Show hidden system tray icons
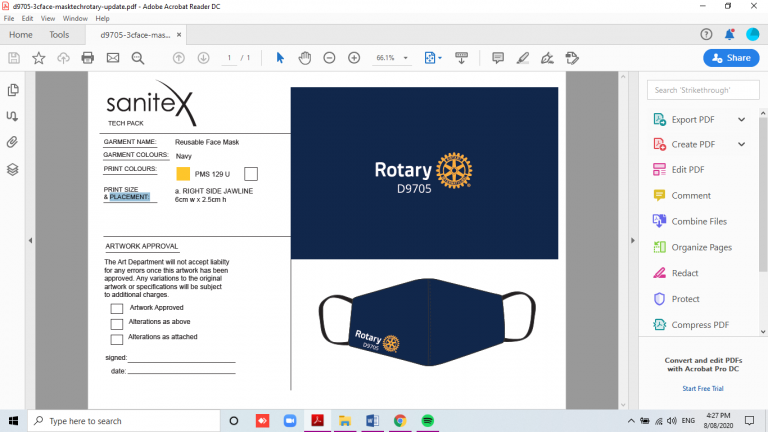 pos(631,421)
